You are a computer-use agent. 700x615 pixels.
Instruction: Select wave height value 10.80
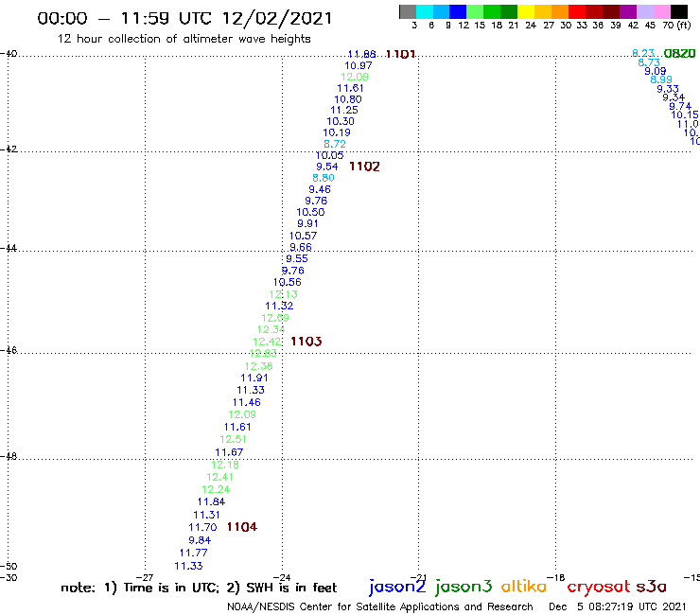pos(348,99)
